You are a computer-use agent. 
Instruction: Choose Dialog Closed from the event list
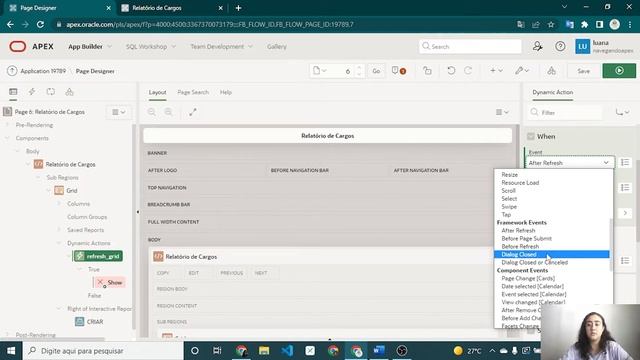coord(551,254)
